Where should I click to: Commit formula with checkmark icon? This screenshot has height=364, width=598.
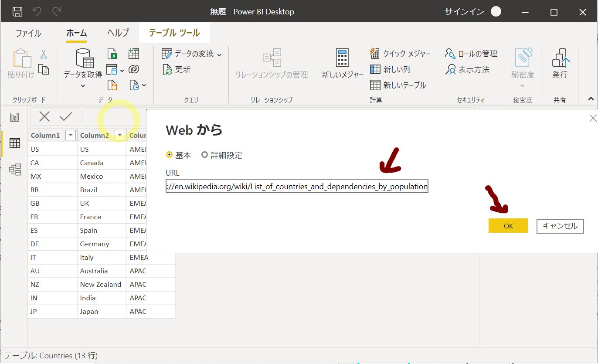tap(66, 116)
